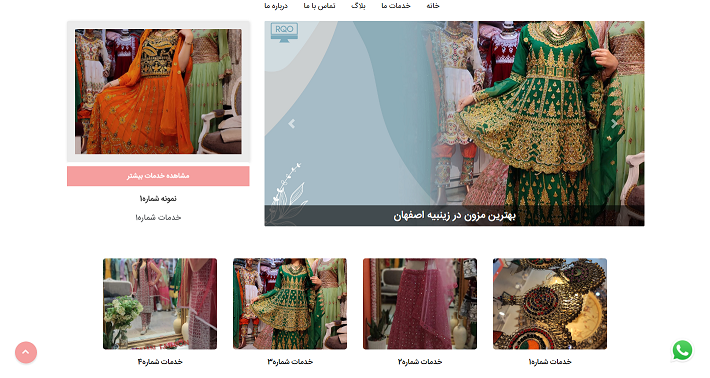Image resolution: width=710 pixels, height=378 pixels.
Task: Click the orange dress sample image
Action: pos(158,91)
